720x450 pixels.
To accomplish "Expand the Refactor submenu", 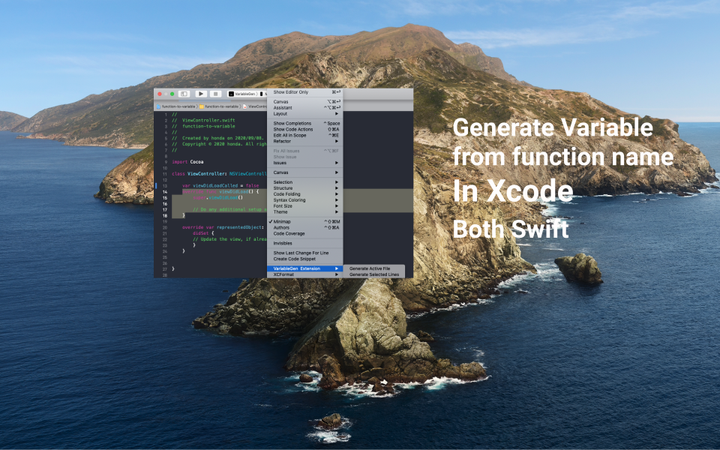I will click(305, 141).
